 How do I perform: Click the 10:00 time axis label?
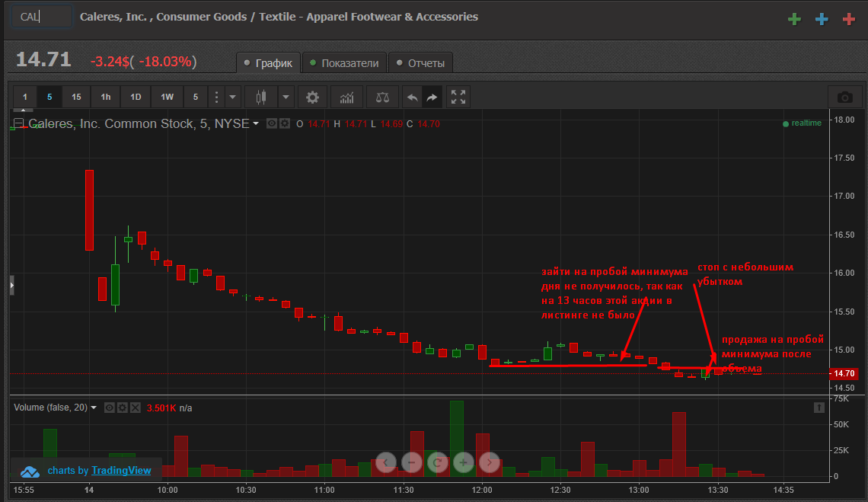(168, 490)
